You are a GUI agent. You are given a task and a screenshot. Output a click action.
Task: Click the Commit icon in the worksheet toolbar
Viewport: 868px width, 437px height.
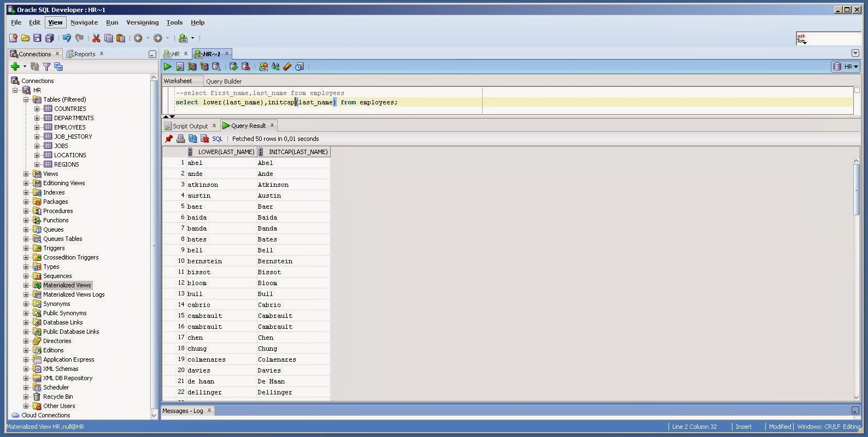tap(233, 67)
